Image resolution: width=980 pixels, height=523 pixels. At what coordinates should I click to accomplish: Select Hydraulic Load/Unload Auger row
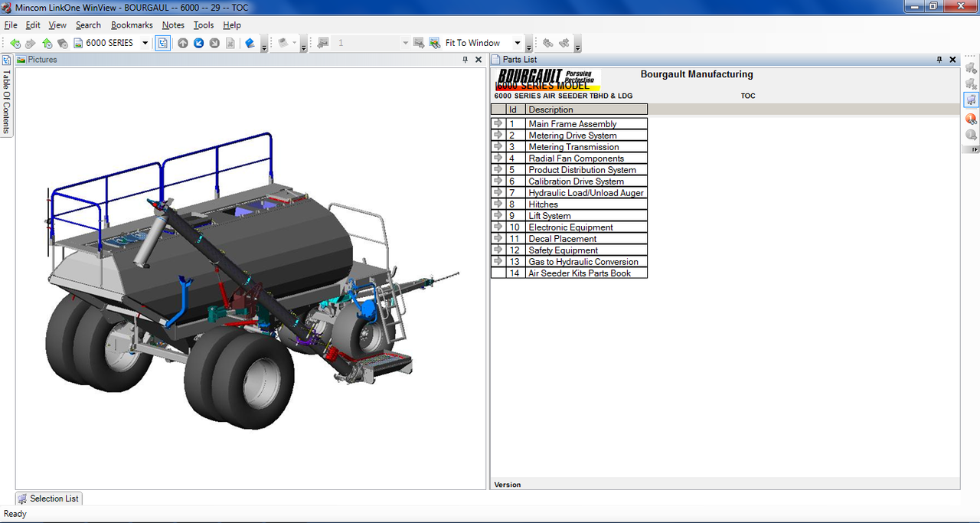coord(569,192)
